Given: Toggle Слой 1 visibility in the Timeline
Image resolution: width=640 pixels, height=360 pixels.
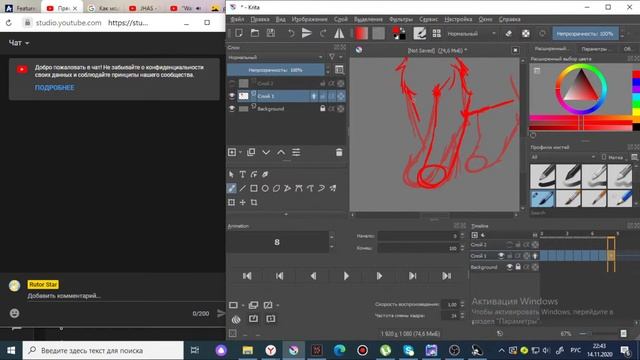Looking at the screenshot, I should click(x=501, y=256).
